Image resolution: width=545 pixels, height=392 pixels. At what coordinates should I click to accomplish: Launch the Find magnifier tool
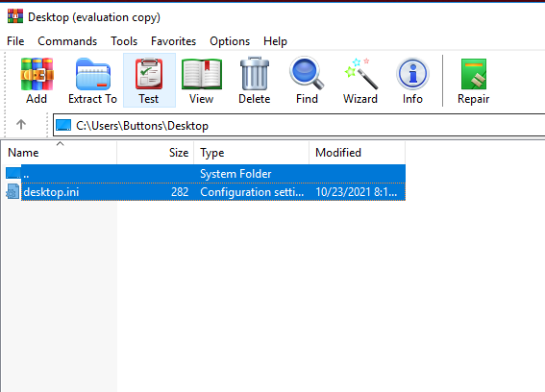point(307,81)
